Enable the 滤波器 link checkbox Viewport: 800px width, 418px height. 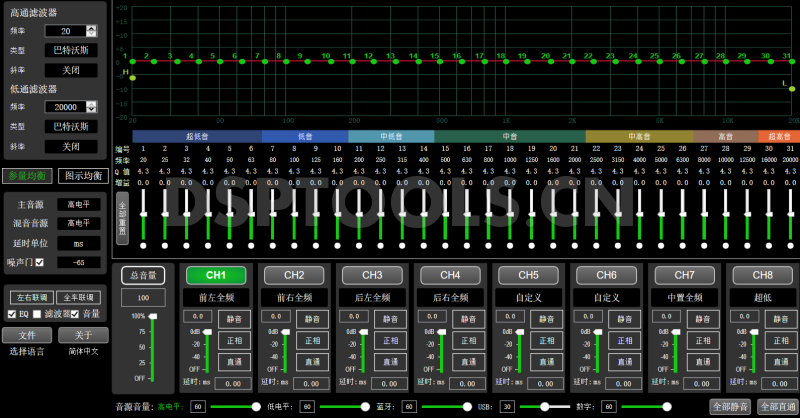[39, 314]
